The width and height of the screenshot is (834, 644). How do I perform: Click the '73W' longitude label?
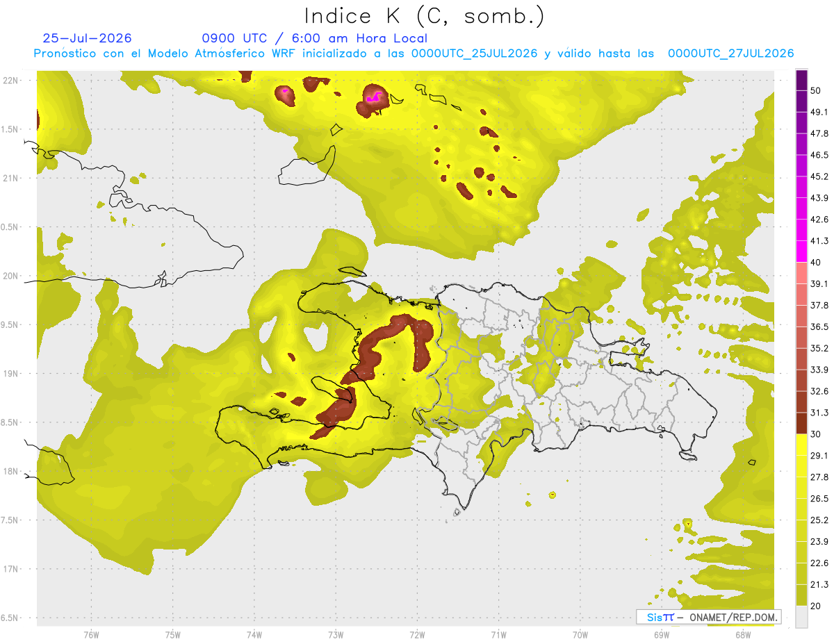[x=335, y=634]
